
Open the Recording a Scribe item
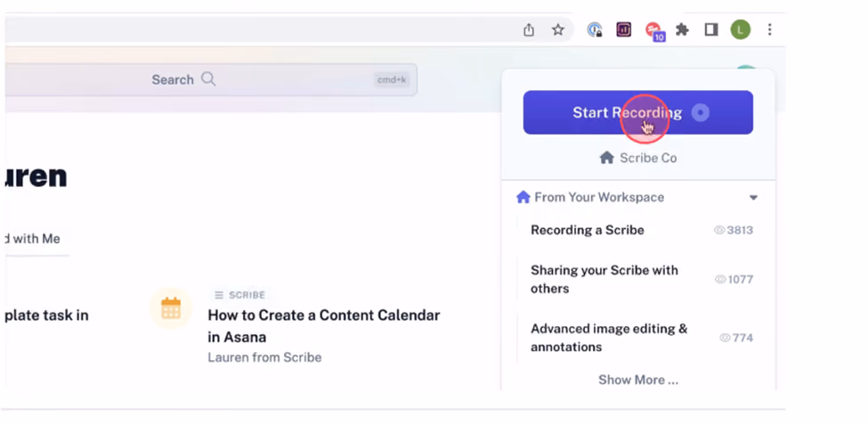pos(588,230)
